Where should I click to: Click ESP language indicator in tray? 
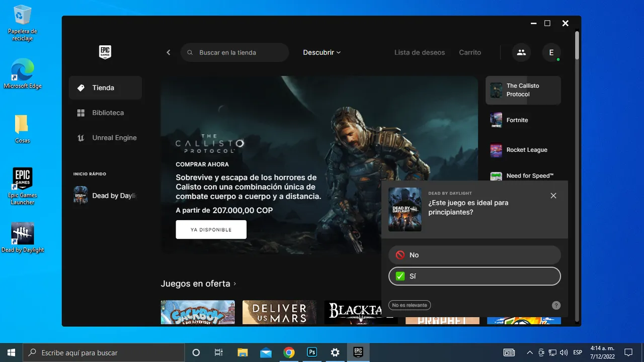coord(578,352)
